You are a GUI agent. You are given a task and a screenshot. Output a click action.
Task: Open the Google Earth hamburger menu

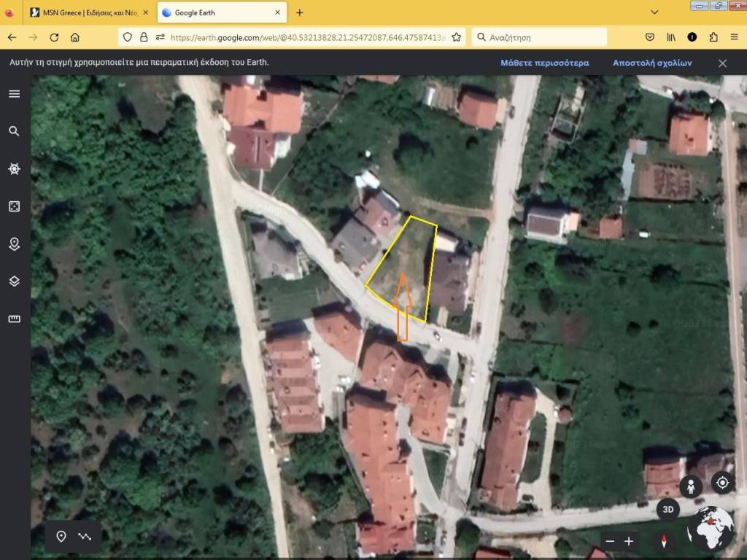click(14, 94)
